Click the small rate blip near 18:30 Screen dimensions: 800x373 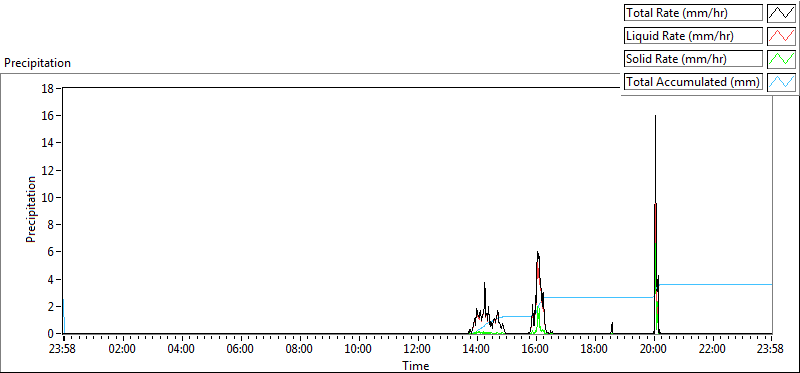point(612,328)
